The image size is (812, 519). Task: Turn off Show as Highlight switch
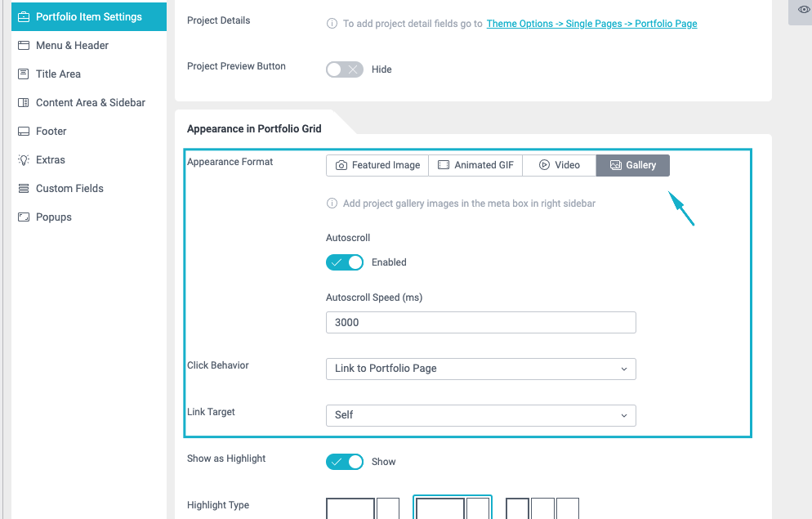point(344,462)
